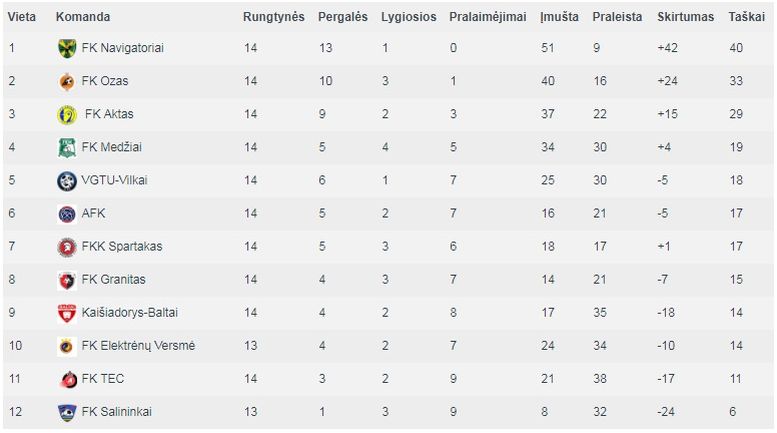The image size is (777, 433).
Task: Click the Įmušta column header
Action: pos(559,17)
